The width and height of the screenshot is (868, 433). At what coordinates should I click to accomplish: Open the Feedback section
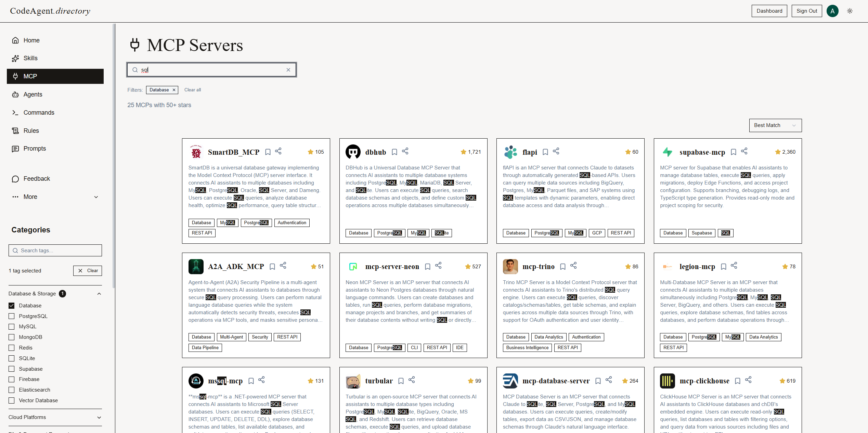click(36, 178)
